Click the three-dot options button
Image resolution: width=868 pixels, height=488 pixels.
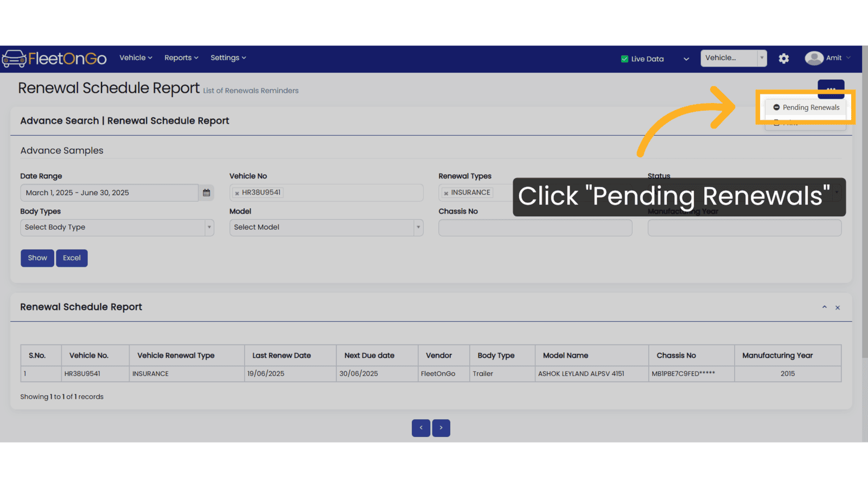[x=831, y=88]
